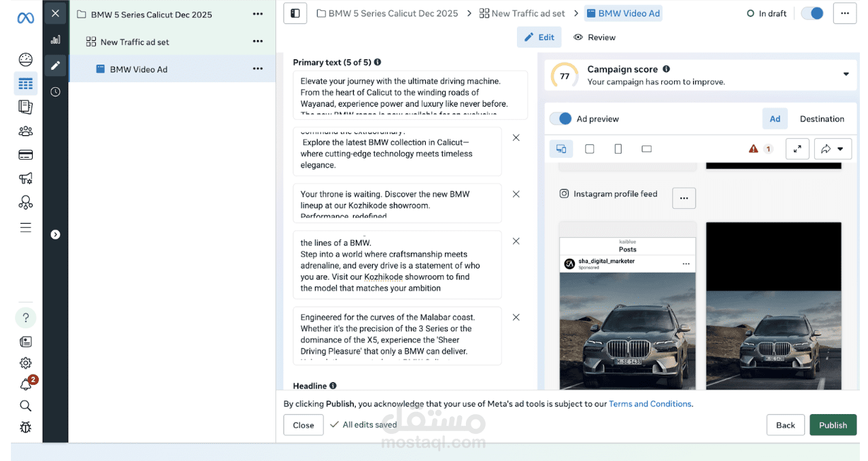The height and width of the screenshot is (461, 868).
Task: Expand the dark sidebar arrow button
Action: 55,235
